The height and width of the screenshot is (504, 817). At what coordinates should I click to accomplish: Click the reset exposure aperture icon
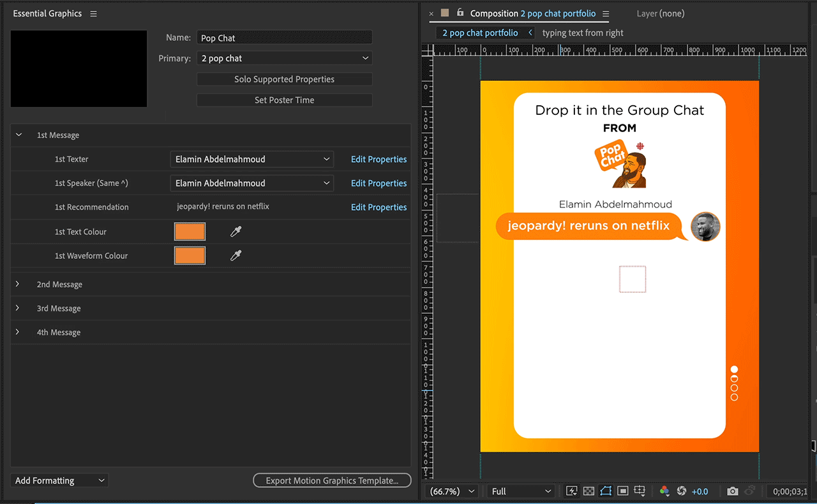click(x=681, y=491)
